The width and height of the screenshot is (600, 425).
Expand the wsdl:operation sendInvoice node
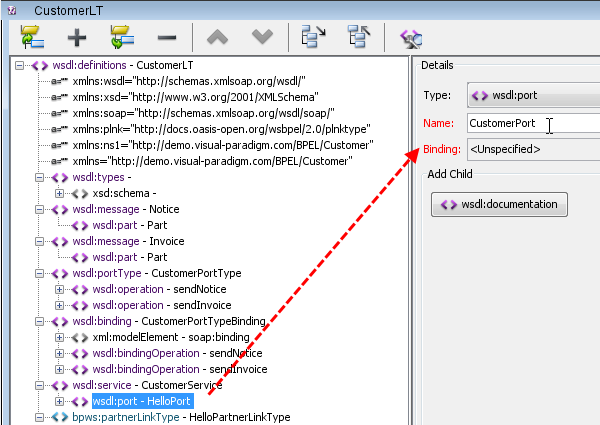(x=59, y=306)
